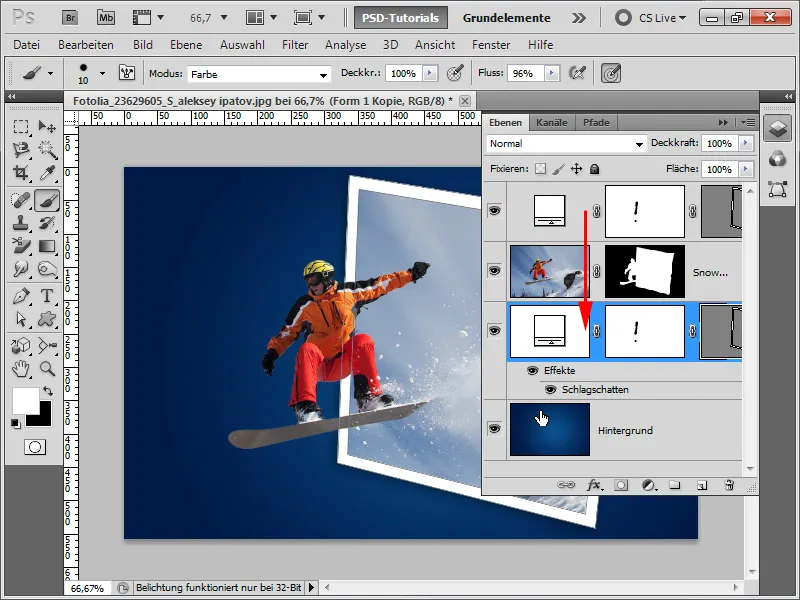Viewport: 800px width, 600px height.
Task: Open the layer blend mode Normal dropdown
Action: pyautogui.click(x=565, y=144)
